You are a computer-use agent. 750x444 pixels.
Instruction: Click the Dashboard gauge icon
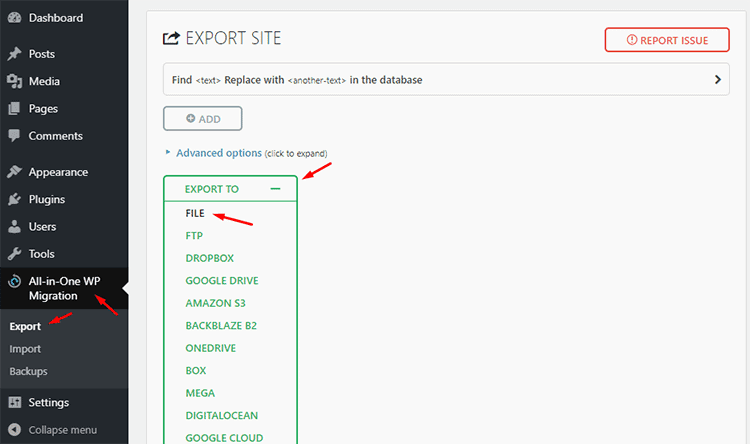click(x=14, y=18)
